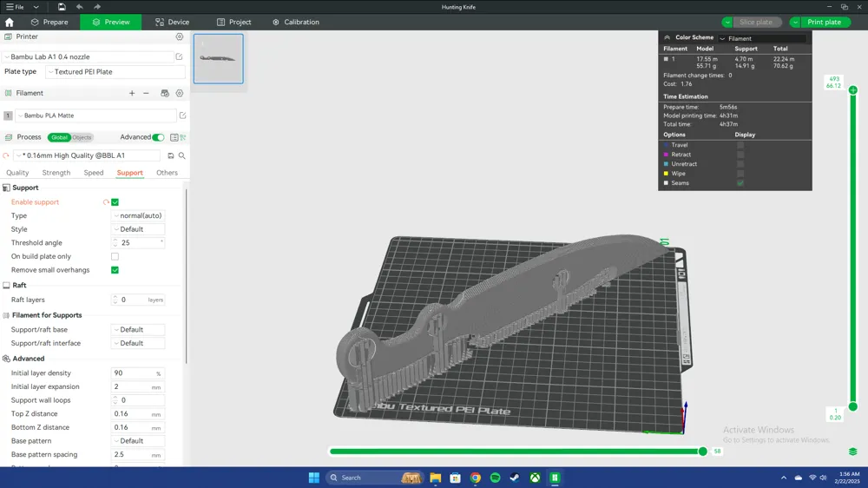Open support Style dropdown
This screenshot has width=868, height=488.
138,229
